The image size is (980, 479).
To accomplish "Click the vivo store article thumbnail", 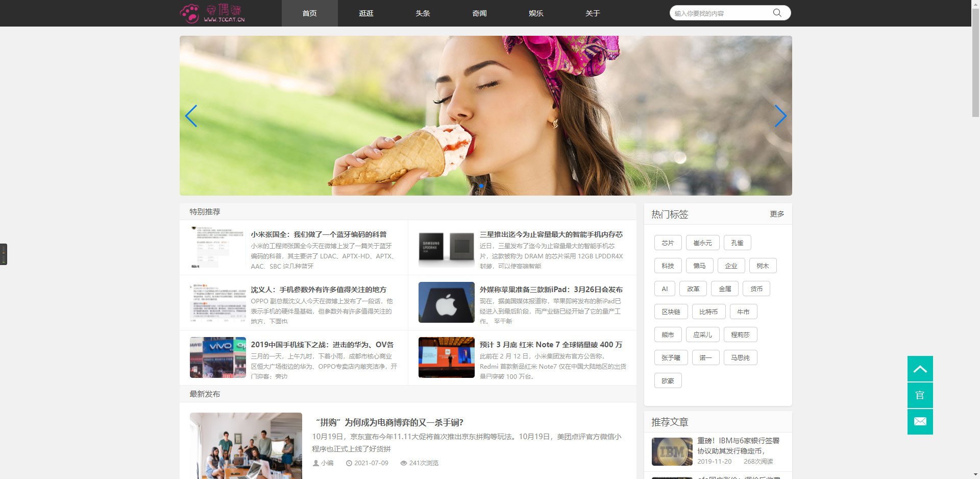I will tap(218, 357).
